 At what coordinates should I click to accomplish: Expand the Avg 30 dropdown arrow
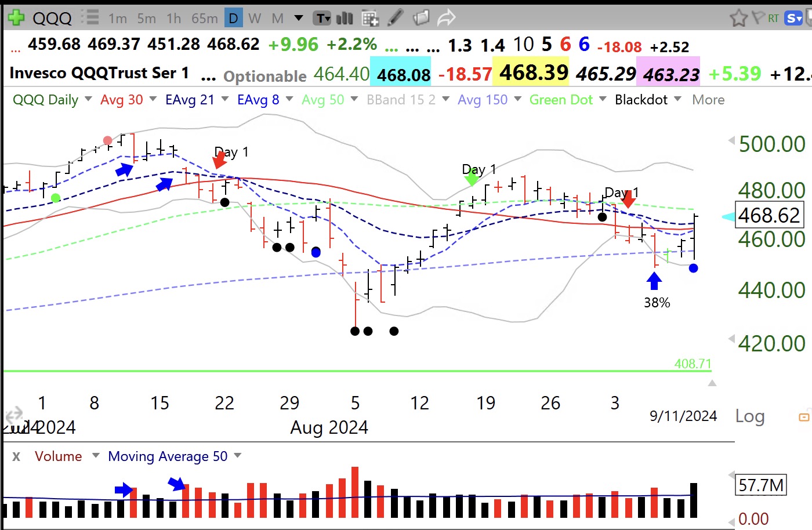(153, 99)
